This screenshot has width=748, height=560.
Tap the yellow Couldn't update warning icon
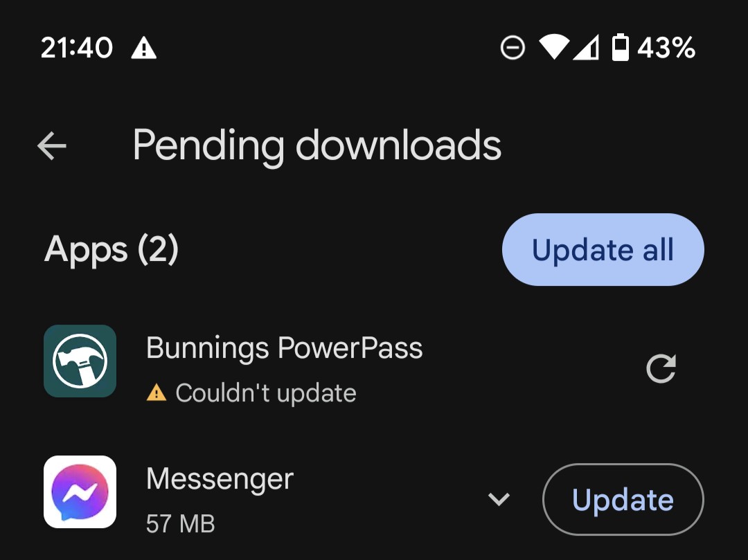point(157,393)
